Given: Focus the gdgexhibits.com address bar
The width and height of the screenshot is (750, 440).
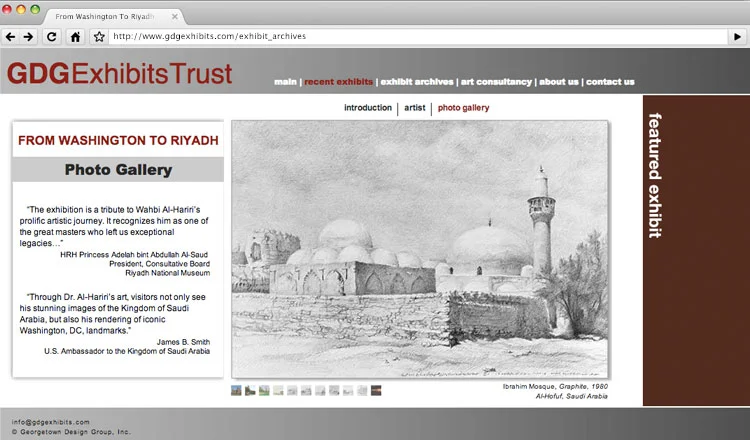Looking at the screenshot, I should pyautogui.click(x=418, y=36).
